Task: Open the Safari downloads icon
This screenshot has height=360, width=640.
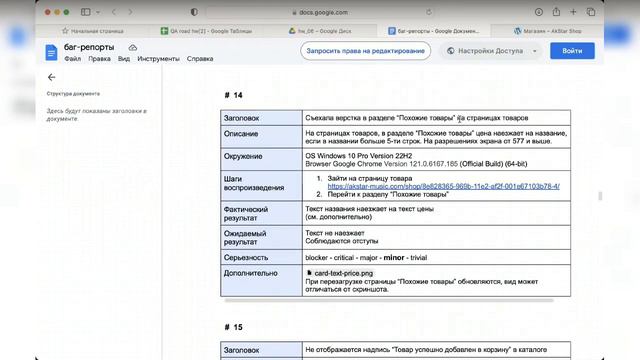Action: [539, 12]
